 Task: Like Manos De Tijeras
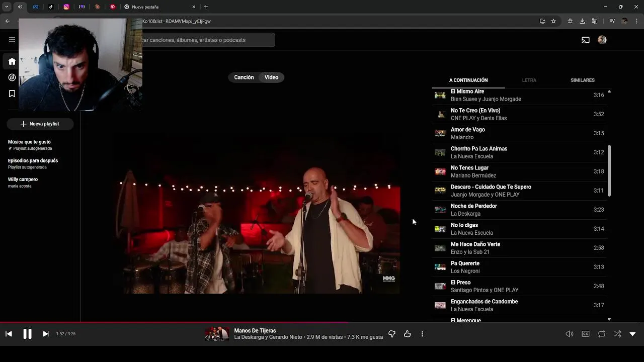(408, 334)
